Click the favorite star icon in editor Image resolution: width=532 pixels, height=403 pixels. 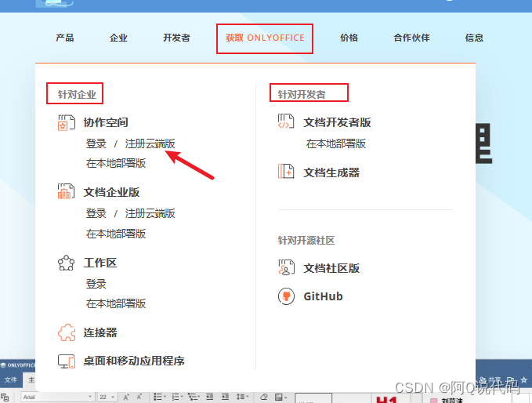pyautogui.click(x=524, y=380)
